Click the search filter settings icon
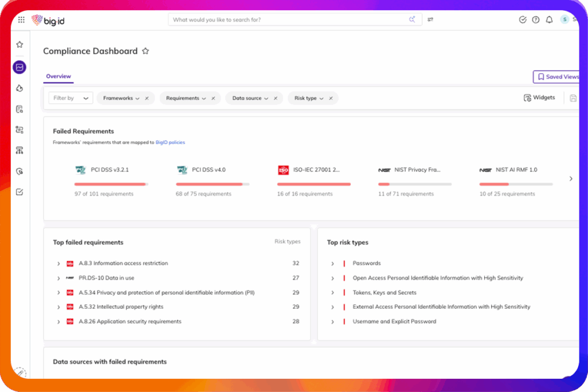Image resolution: width=588 pixels, height=392 pixels. click(x=430, y=20)
